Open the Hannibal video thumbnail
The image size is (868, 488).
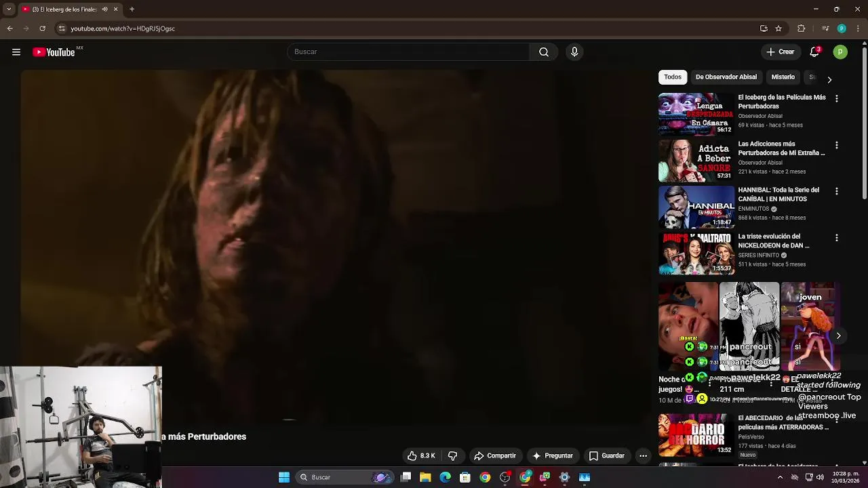[696, 207]
